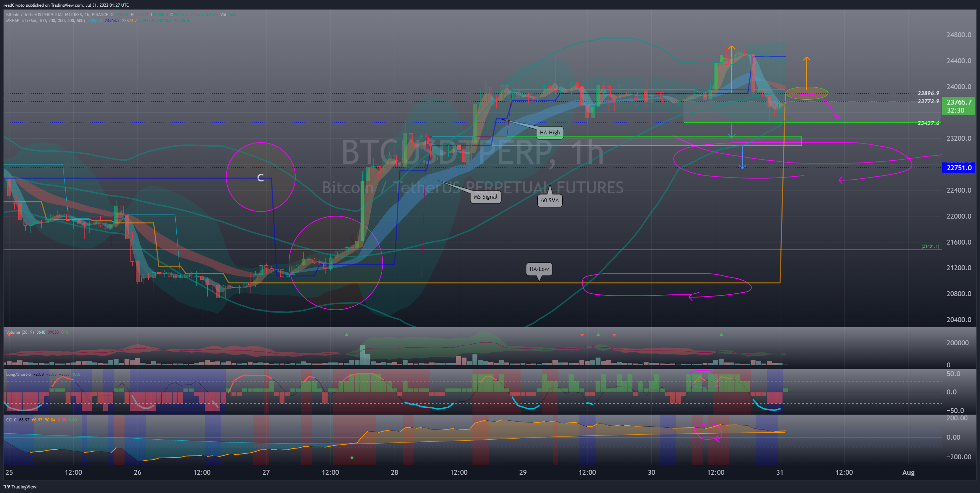Image resolution: width=980 pixels, height=493 pixels.
Task: Click the horizontal line value 23437.6
Action: (x=928, y=123)
